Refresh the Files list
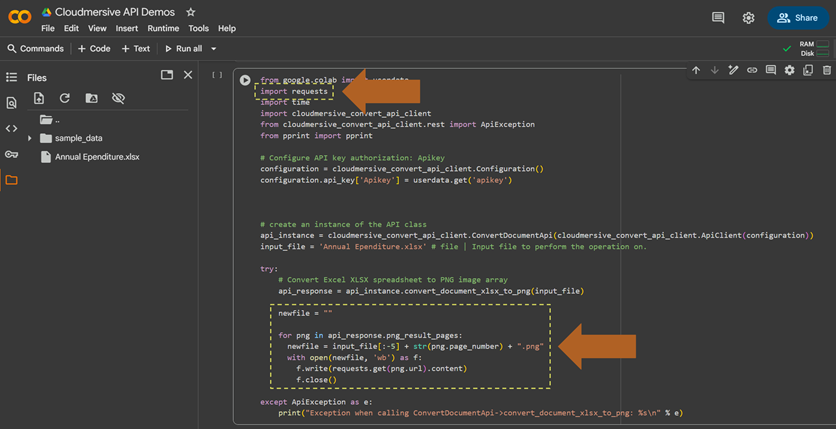This screenshot has width=836, height=429. point(65,99)
